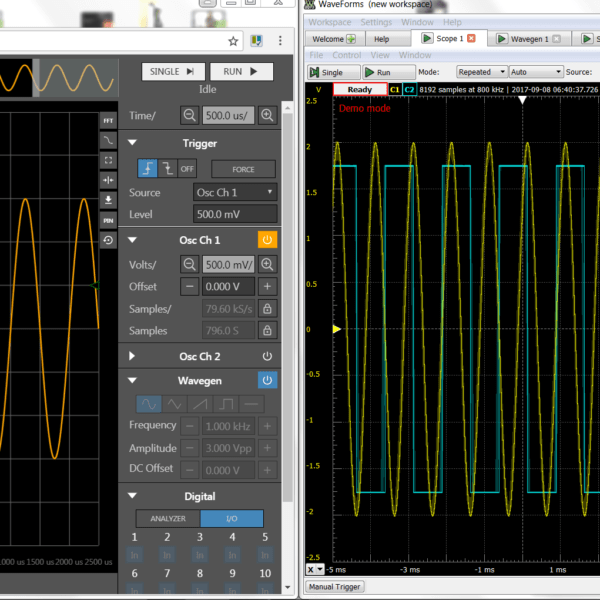Increase the Osc Ch 1 offset
Image resolution: width=600 pixels, height=600 pixels.
tap(267, 286)
